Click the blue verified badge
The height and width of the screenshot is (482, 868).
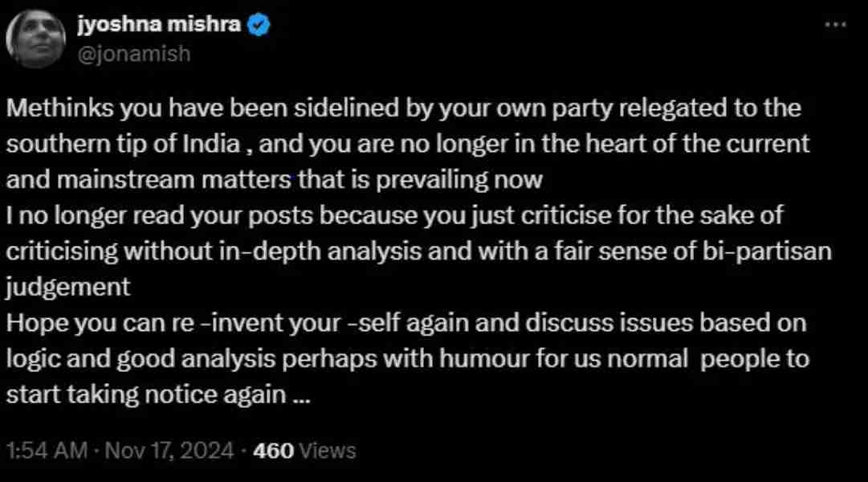point(258,25)
